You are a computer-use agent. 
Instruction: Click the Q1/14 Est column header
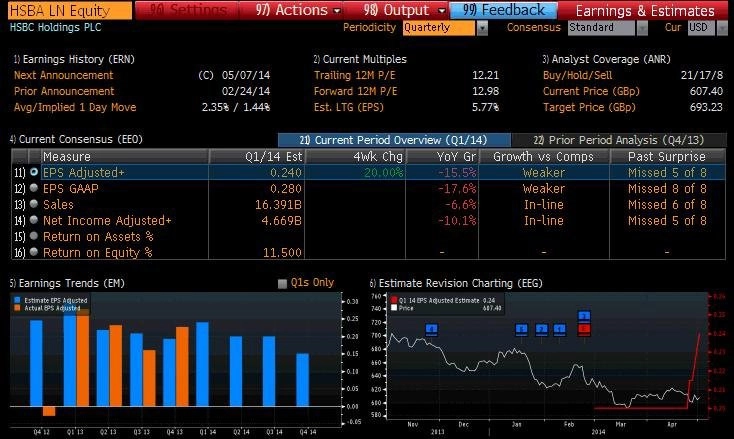pos(257,156)
